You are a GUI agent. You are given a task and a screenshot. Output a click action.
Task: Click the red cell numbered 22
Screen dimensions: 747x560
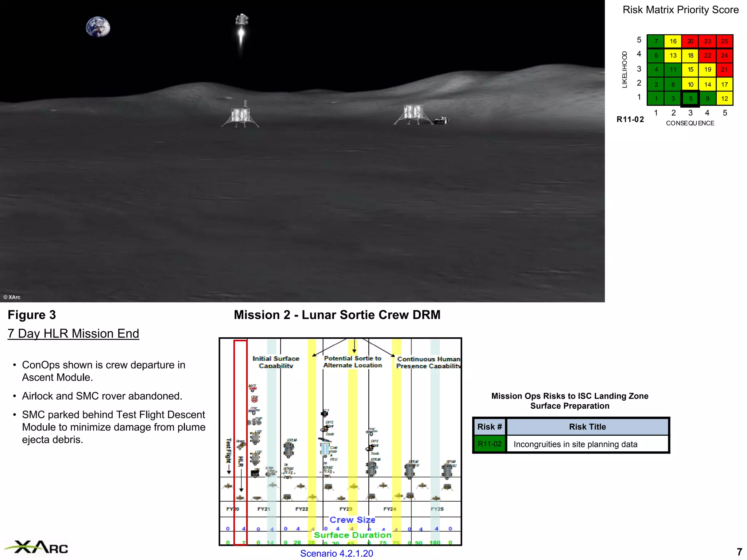[707, 55]
